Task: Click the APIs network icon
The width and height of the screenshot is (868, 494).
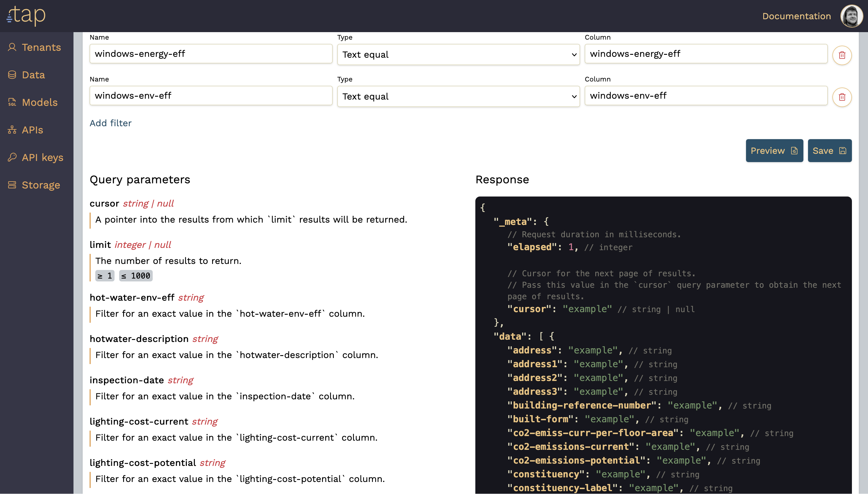Action: point(12,130)
